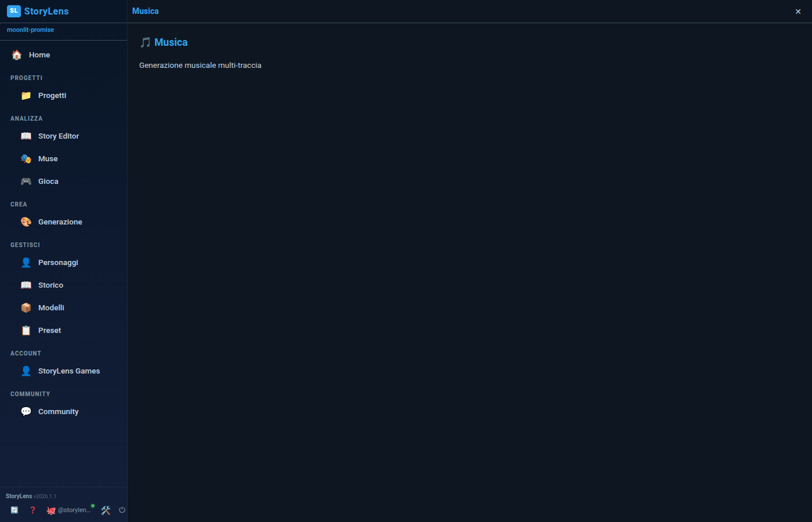The image size is (812, 522).
Task: Click the Muse theater masks icon
Action: click(x=26, y=158)
